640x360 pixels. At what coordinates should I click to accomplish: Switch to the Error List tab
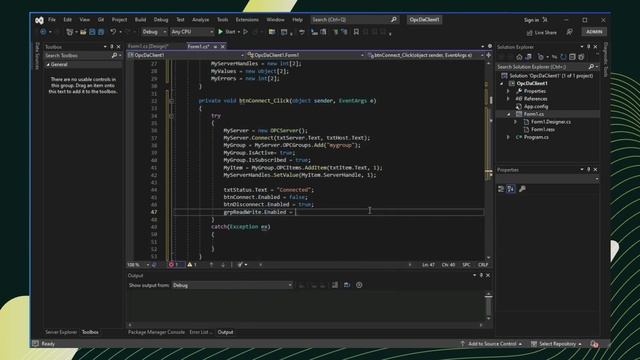(x=200, y=332)
